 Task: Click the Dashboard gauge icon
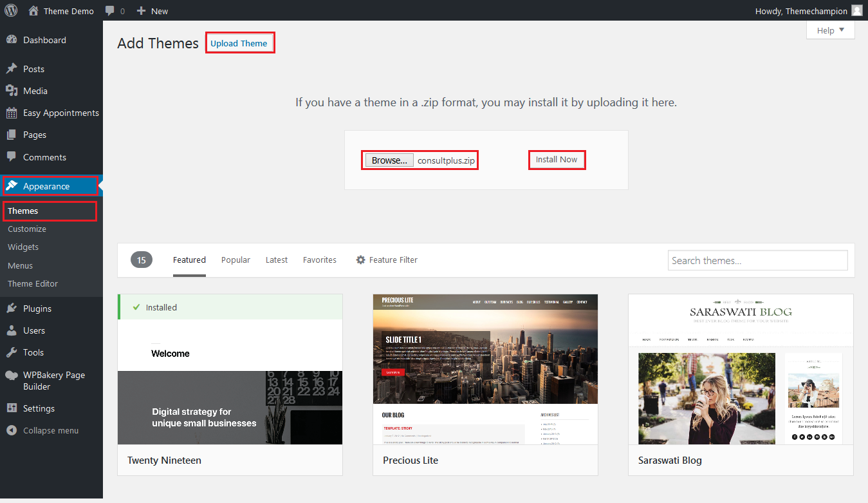point(12,40)
